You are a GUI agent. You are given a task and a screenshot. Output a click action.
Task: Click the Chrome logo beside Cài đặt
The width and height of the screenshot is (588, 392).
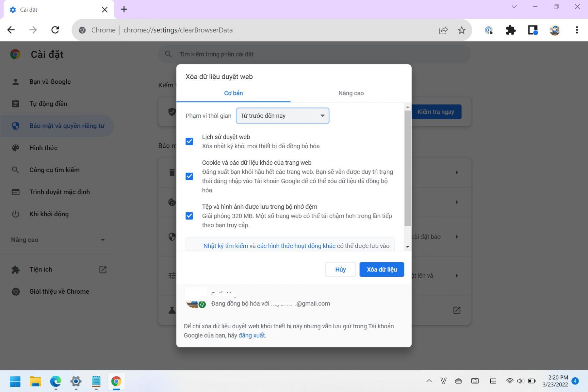pos(15,54)
